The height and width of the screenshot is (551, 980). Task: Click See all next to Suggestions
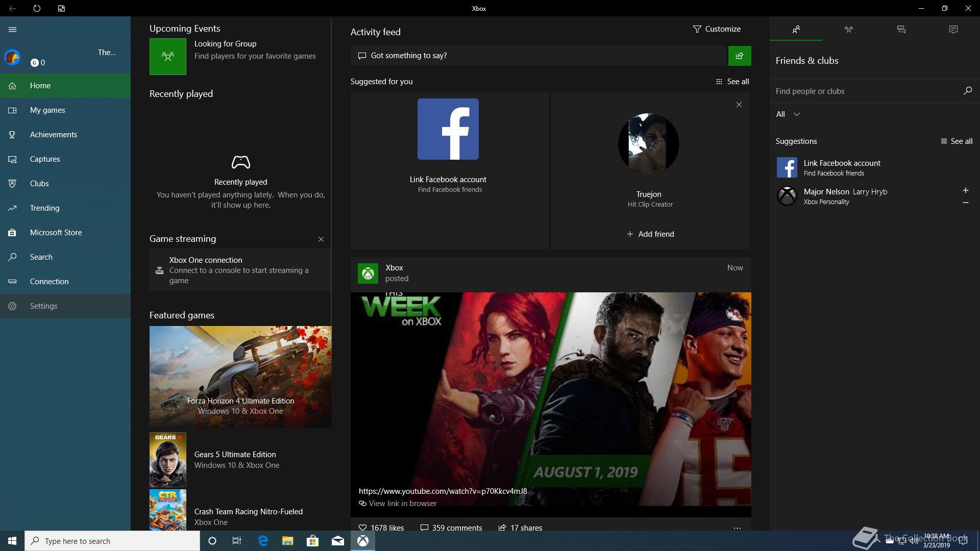(957, 141)
